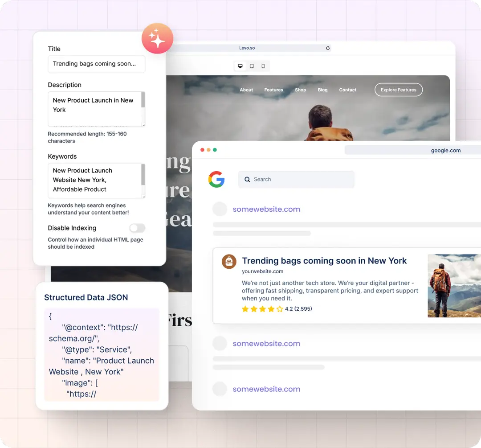Click the Disable Indexing label

[72, 228]
